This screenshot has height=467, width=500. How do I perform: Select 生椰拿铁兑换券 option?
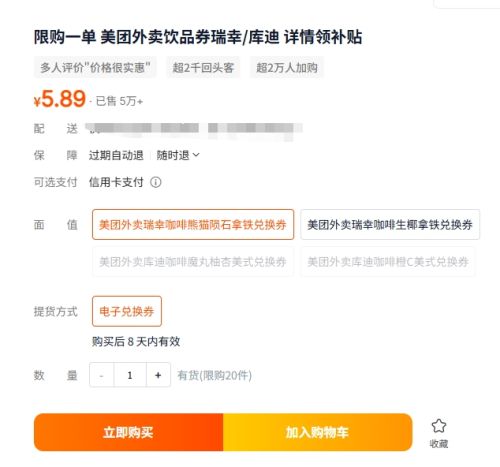[x=390, y=225]
